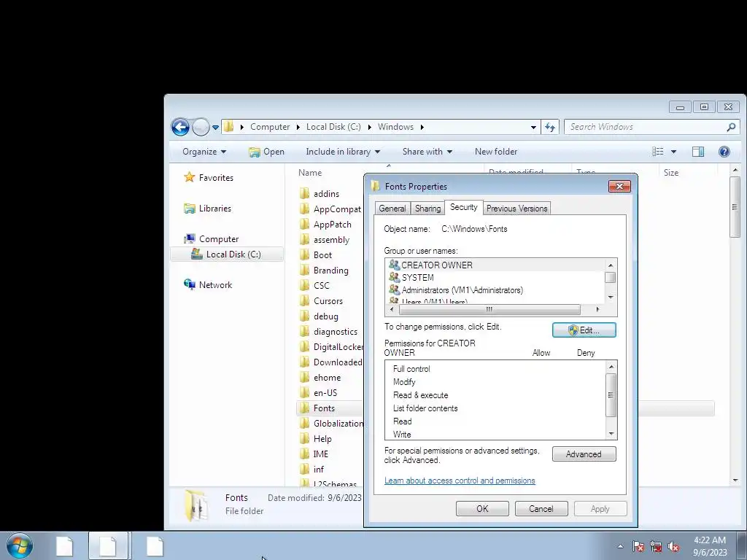Switch to the General tab

[x=392, y=209]
